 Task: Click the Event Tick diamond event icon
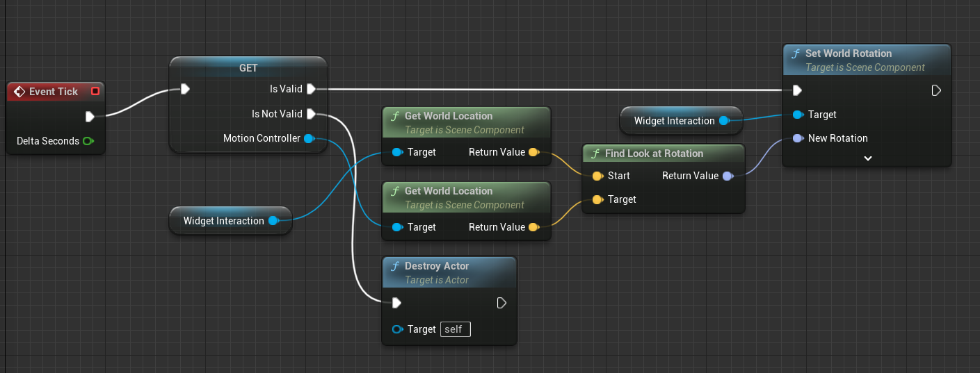click(x=19, y=92)
